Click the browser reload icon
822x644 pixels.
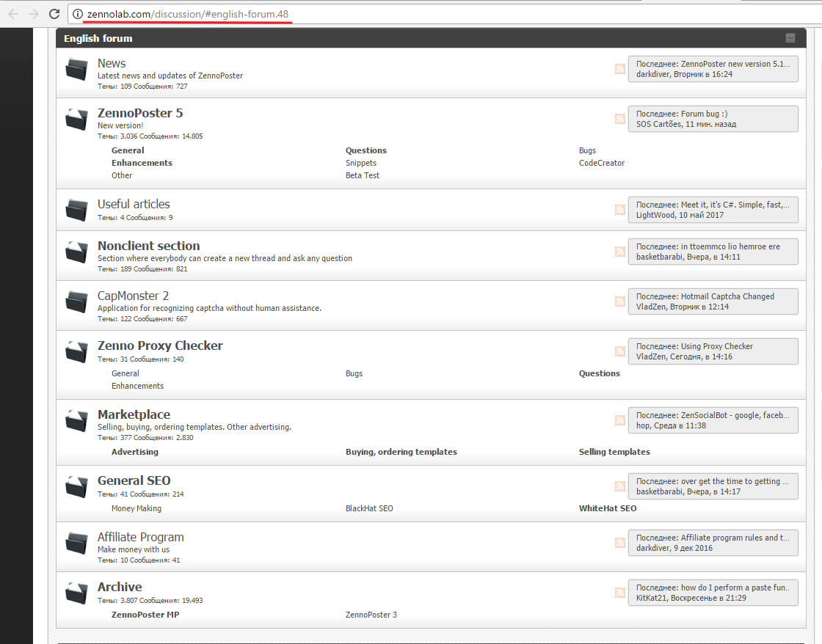54,14
